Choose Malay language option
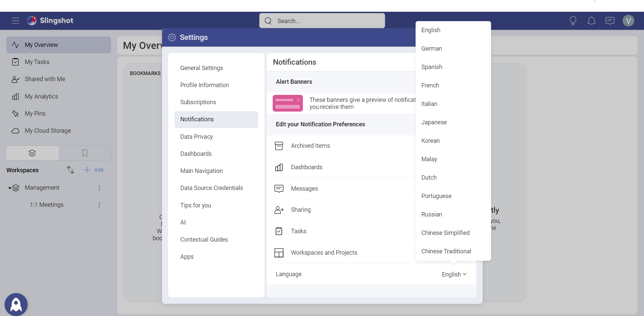The image size is (644, 316). [x=453, y=159]
